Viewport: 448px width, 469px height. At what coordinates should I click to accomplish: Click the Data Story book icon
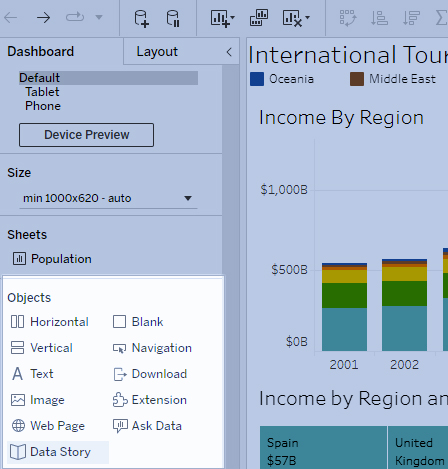click(18, 452)
